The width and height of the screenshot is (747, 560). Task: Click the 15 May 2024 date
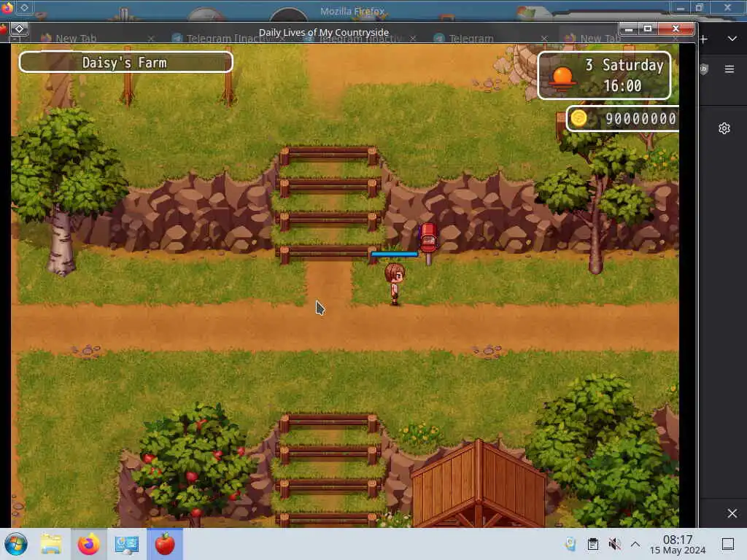pyautogui.click(x=678, y=550)
